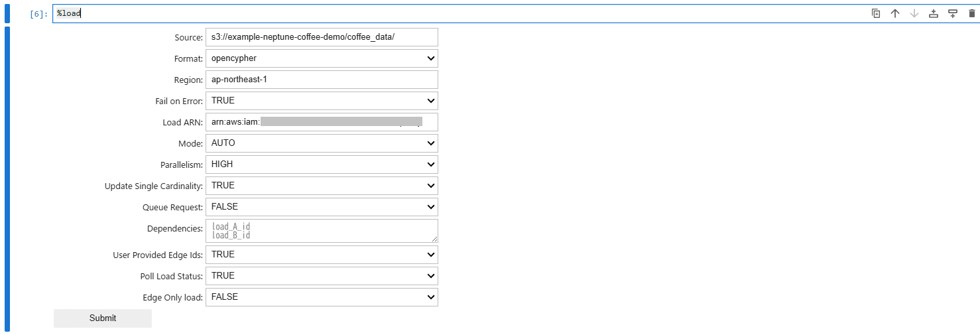Click the Format label
Image resolution: width=980 pixels, height=335 pixels.
point(189,59)
